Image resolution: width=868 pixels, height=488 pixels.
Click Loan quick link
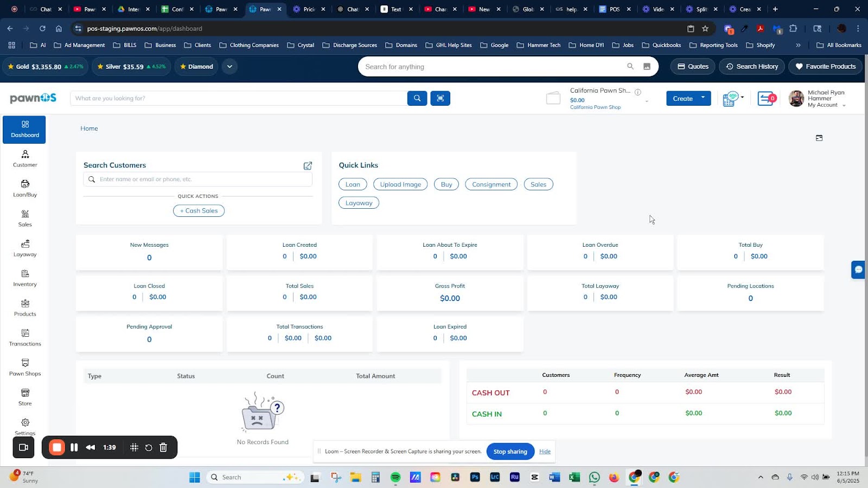click(x=353, y=184)
